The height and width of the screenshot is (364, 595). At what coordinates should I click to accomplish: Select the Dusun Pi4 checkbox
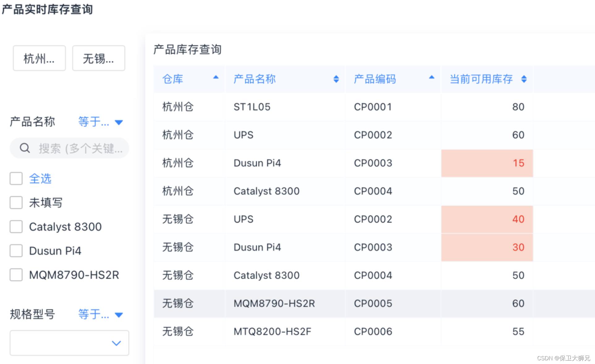pos(16,251)
